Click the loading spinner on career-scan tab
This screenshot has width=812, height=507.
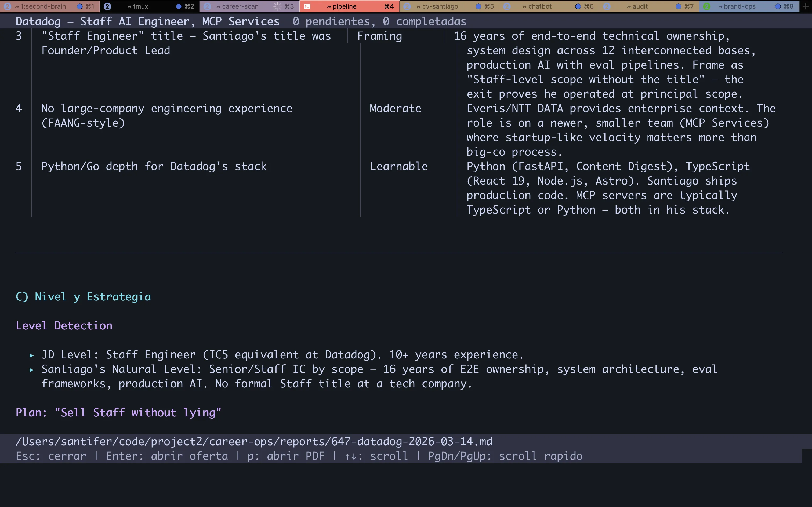coord(277,6)
